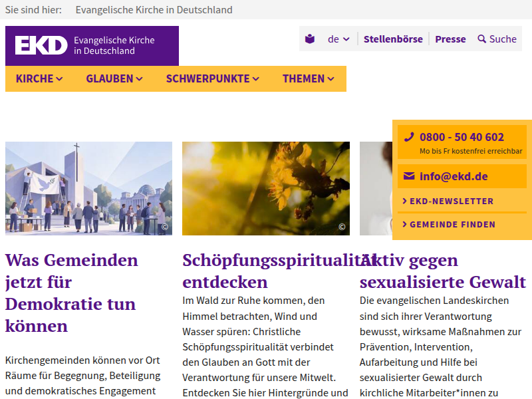The height and width of the screenshot is (399, 532).
Task: Click the envelope mail icon
Action: 409,176
